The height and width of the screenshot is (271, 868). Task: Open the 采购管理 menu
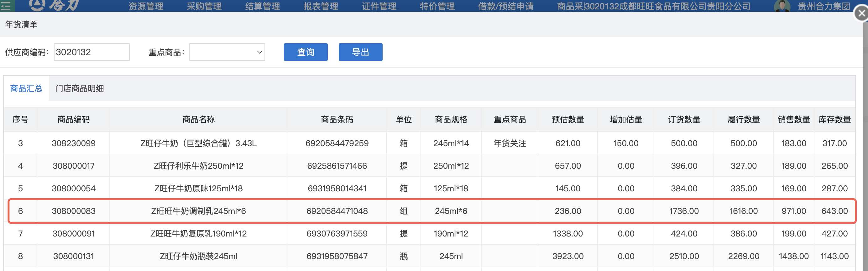tap(204, 6)
